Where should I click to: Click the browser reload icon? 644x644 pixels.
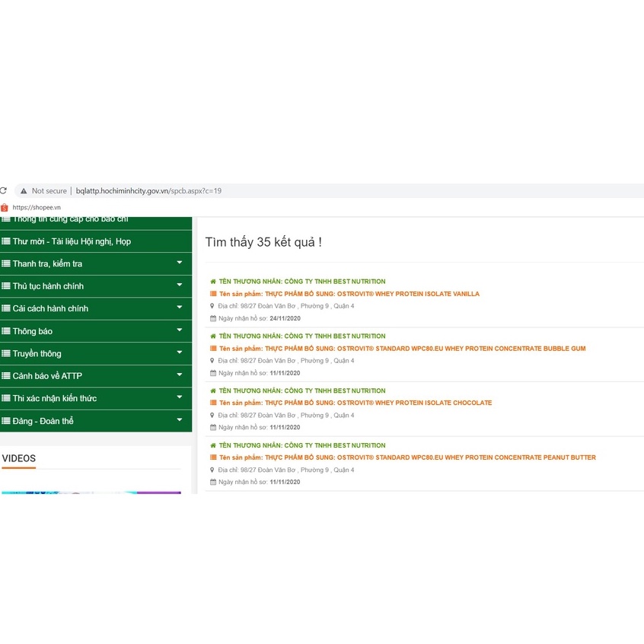point(3,191)
